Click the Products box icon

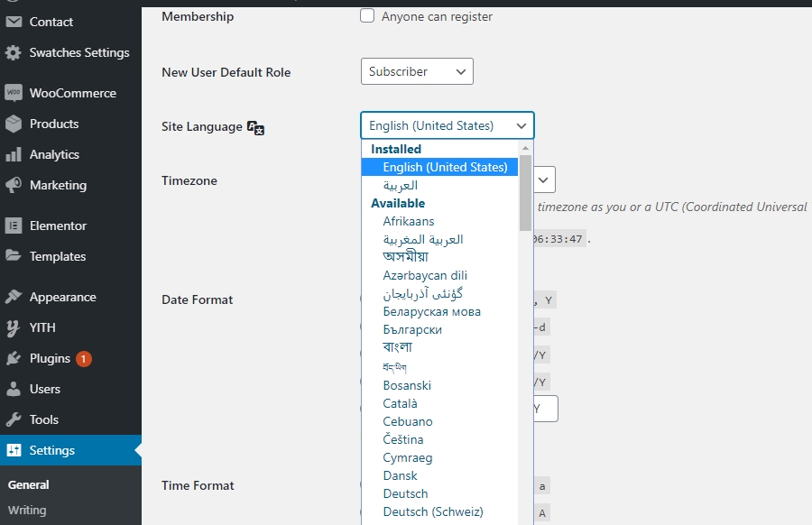14,124
